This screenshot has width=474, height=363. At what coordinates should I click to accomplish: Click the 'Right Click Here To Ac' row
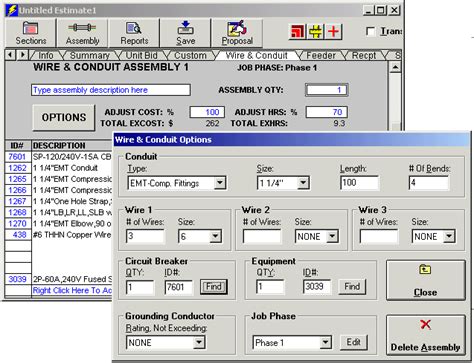(72, 290)
